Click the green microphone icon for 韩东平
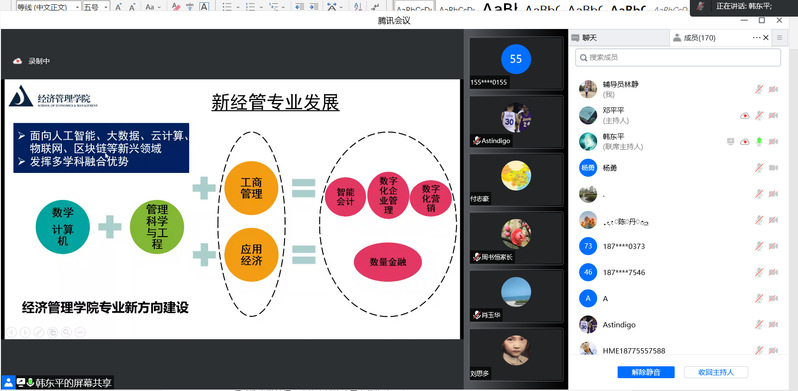Viewport: 798px width, 391px height. [x=759, y=142]
